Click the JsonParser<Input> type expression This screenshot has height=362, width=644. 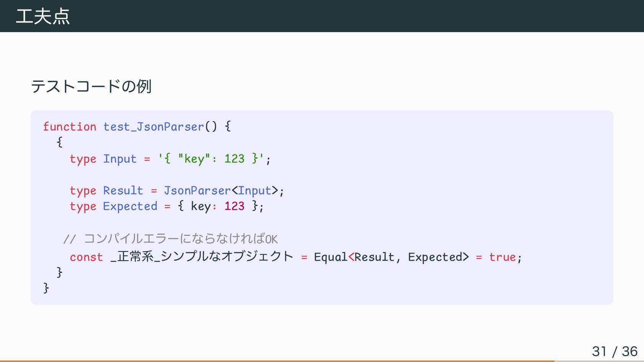tap(221, 190)
